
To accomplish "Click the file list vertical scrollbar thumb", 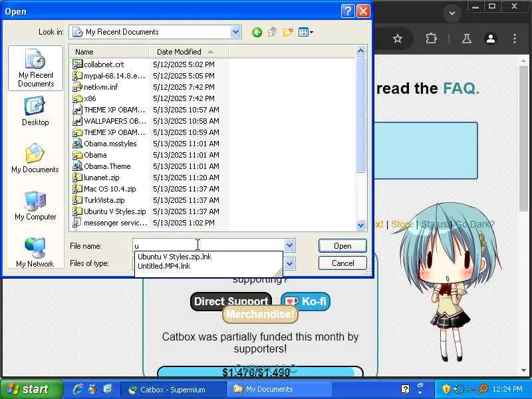I will point(360,114).
